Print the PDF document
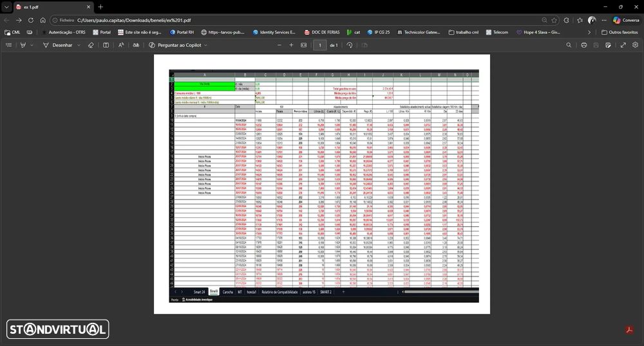Viewport: 644px width, 346px height. click(x=583, y=45)
